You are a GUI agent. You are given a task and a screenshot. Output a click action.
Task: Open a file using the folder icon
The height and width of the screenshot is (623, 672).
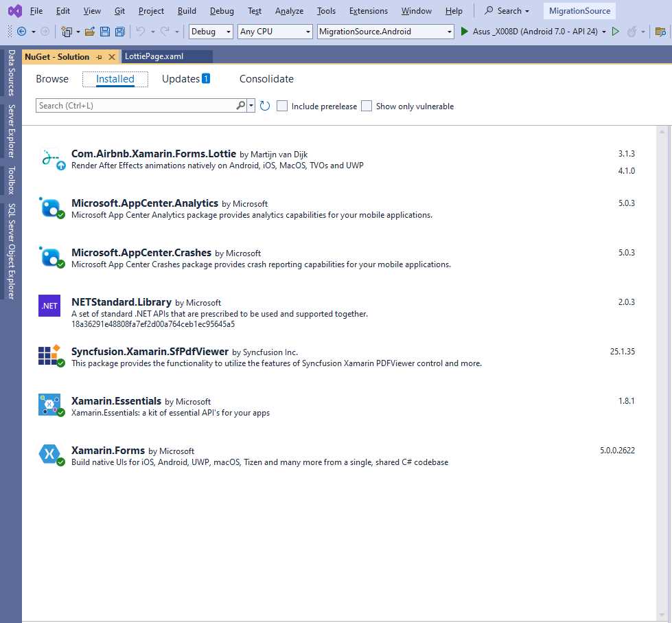pos(91,31)
